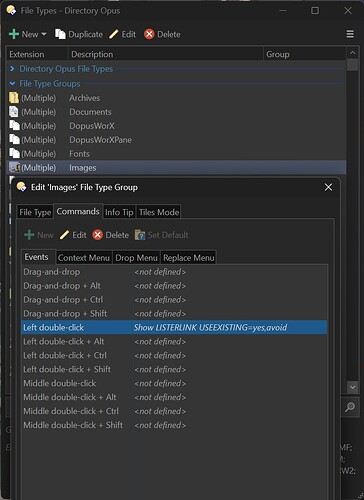364x500 pixels.
Task: Select the Drag-and-drop + Alt event
Action: coord(174,286)
